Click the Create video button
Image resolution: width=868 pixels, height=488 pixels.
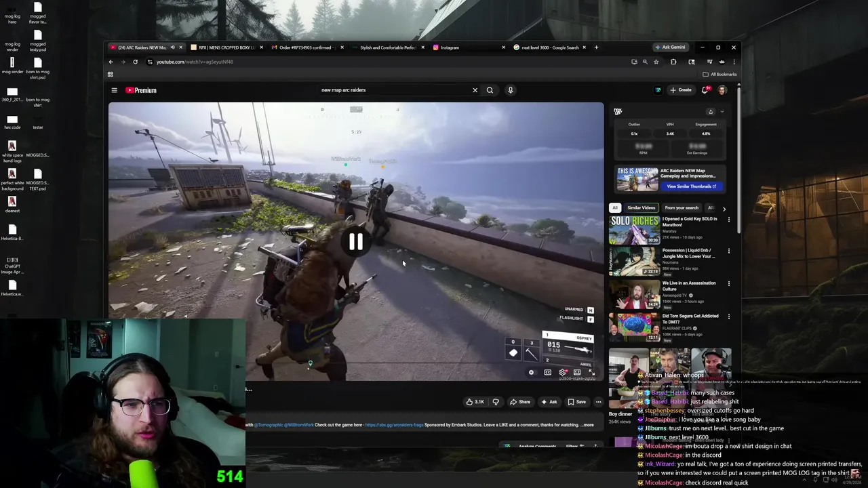680,90
